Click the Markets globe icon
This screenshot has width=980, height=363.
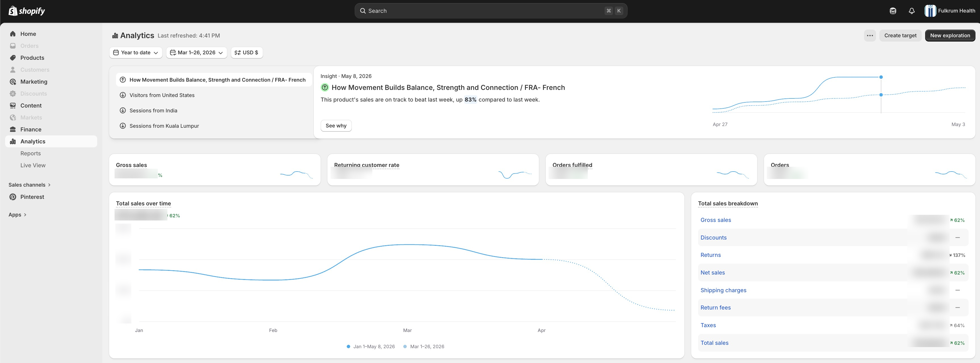tap(13, 118)
